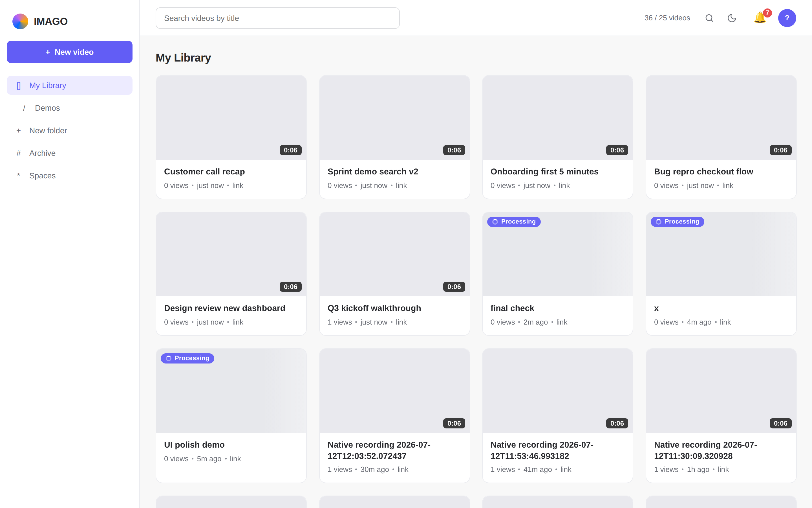Focus the Search videos by title field

pyautogui.click(x=277, y=18)
